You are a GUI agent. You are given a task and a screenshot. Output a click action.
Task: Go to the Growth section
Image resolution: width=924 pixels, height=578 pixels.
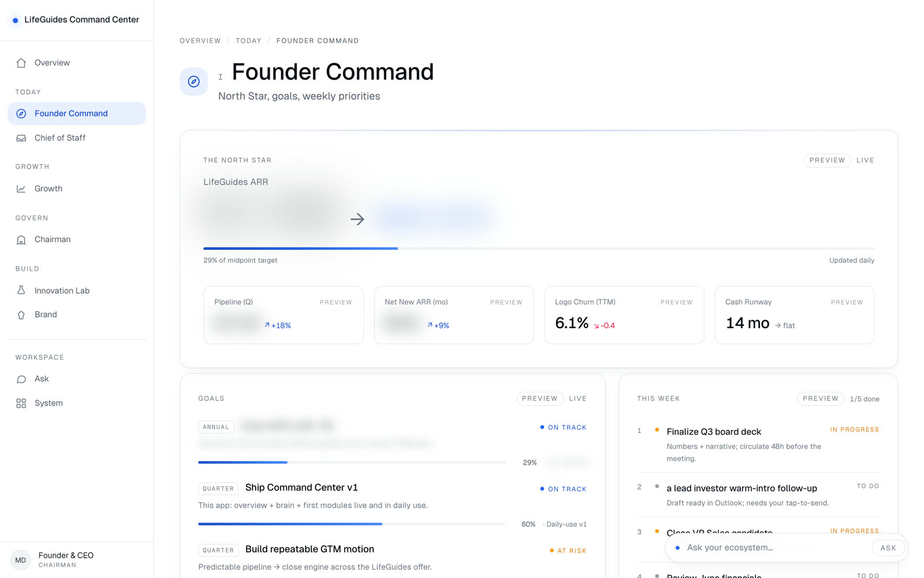pyautogui.click(x=77, y=189)
